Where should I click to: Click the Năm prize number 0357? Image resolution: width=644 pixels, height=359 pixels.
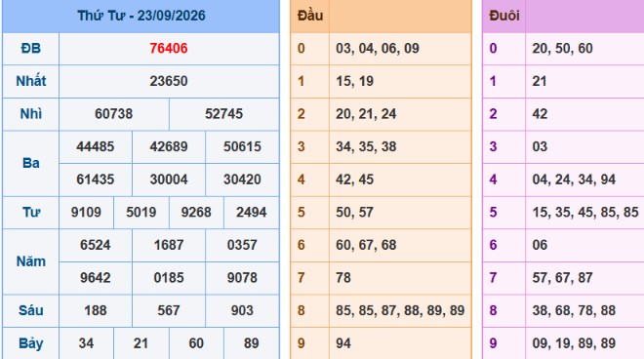(x=242, y=245)
